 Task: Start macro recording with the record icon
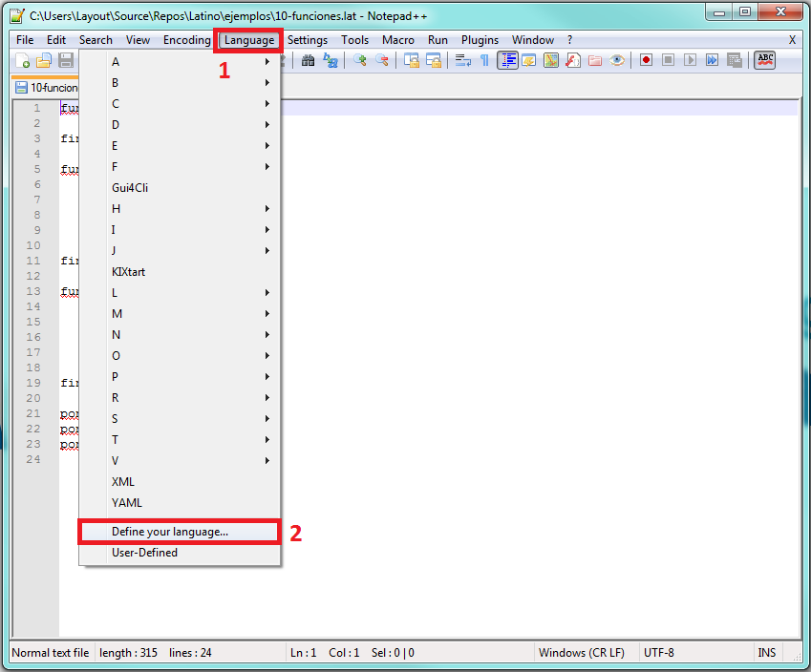click(x=646, y=59)
